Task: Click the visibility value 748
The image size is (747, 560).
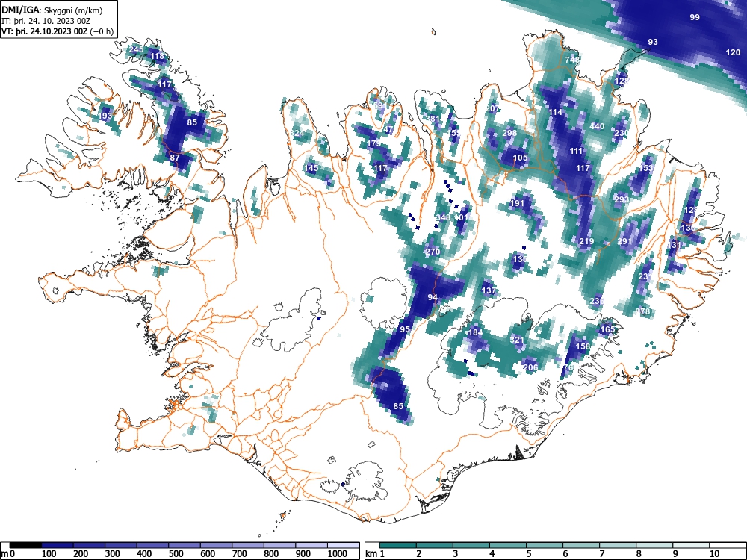Action: 572,60
